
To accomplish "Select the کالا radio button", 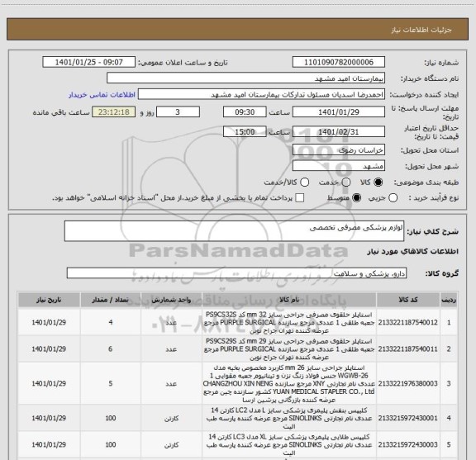I will point(378,182).
